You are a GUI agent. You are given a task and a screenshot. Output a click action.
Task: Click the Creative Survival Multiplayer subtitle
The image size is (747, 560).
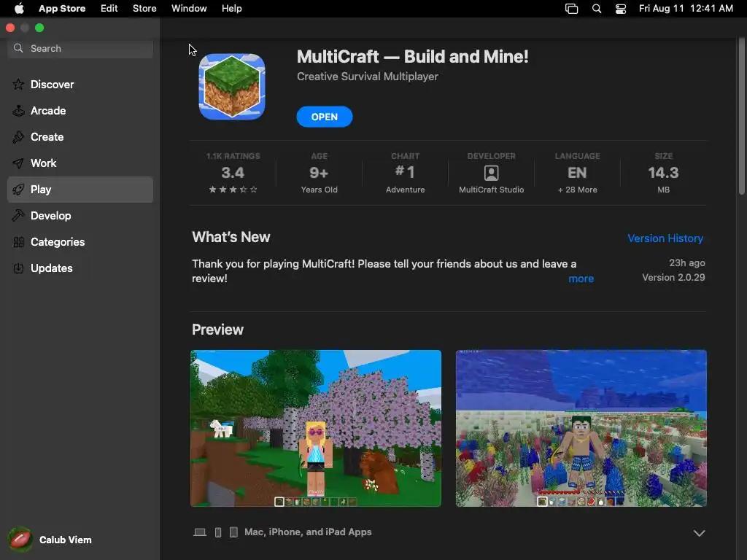(x=368, y=76)
